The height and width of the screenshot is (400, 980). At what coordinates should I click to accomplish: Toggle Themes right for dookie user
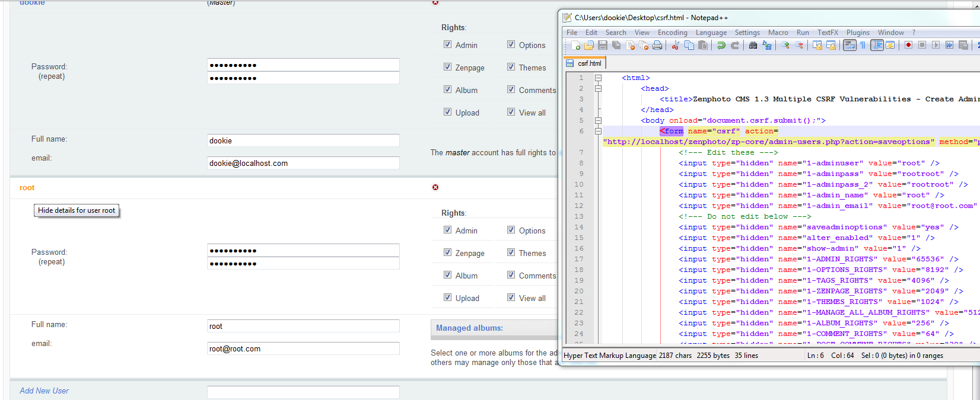(511, 67)
